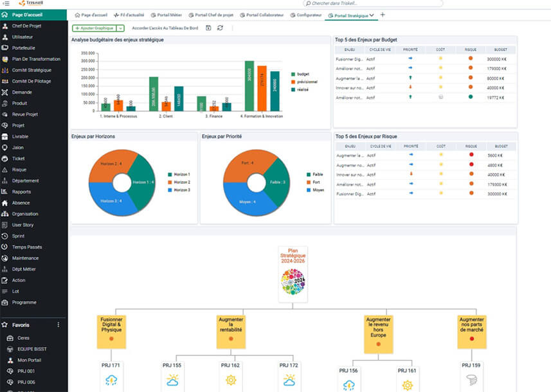Click the save dashboard icon in the toolbar

point(207,28)
